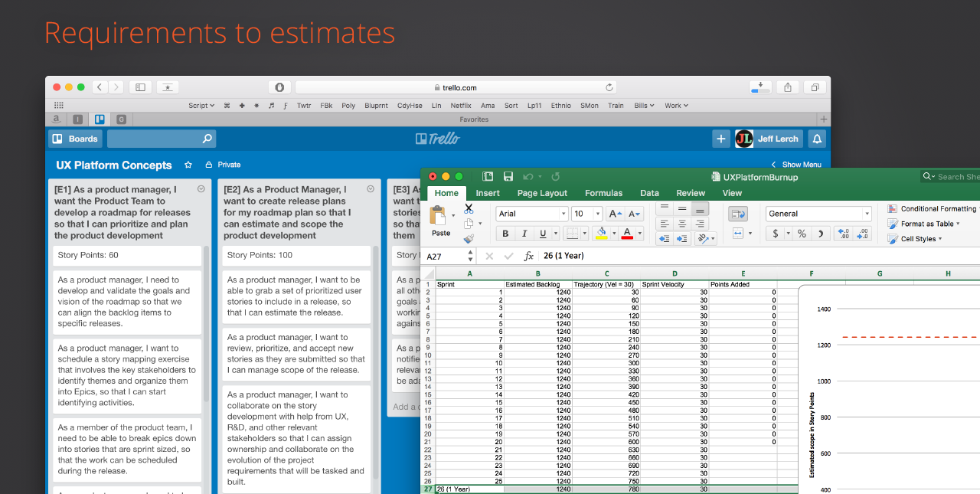This screenshot has width=980, height=494.
Task: Click the plus create button in Trello
Action: click(721, 139)
